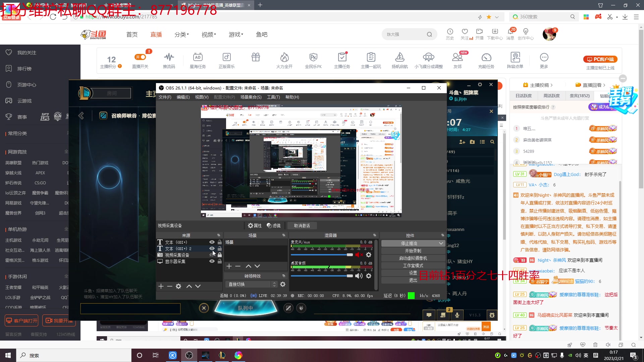Open 麦克风/Aux settings gear icon

[x=369, y=255]
